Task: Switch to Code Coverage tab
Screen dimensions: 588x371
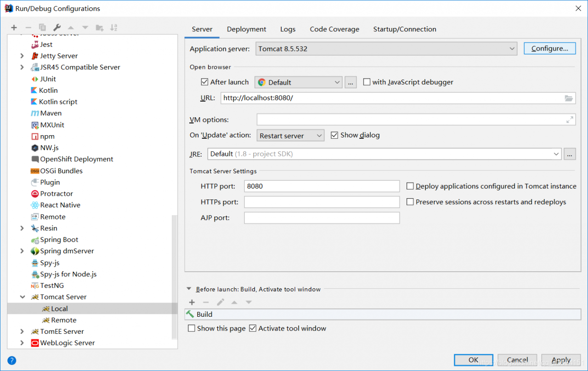Action: [x=334, y=29]
